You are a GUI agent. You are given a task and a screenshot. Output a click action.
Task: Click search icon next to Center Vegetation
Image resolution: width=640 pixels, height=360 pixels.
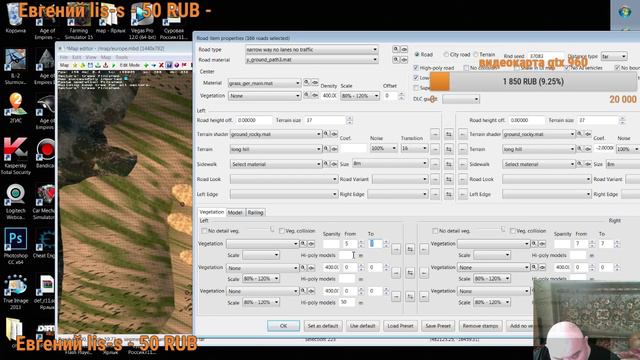pos(307,96)
